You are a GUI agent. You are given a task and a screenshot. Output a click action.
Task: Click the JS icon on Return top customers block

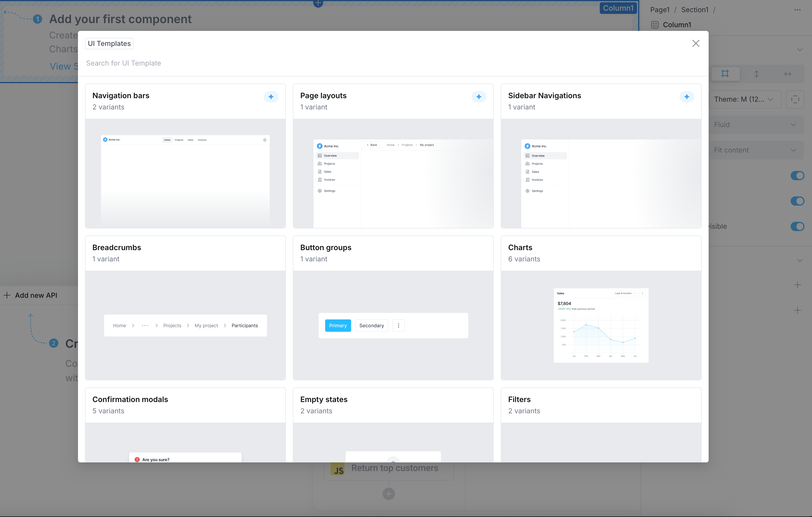pyautogui.click(x=338, y=468)
